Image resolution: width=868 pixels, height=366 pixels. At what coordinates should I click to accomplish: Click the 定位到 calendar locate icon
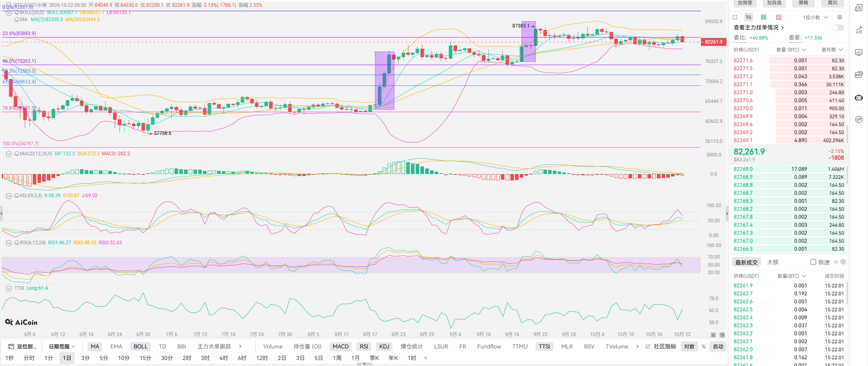point(11,346)
